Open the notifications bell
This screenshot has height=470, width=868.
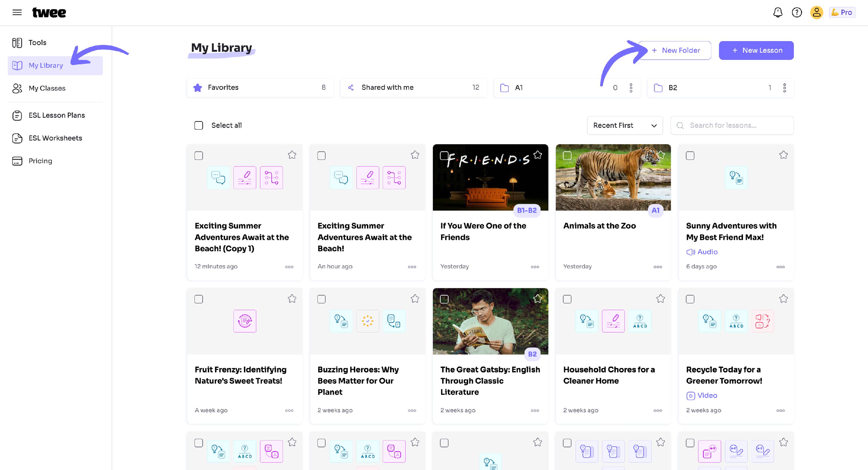point(778,12)
